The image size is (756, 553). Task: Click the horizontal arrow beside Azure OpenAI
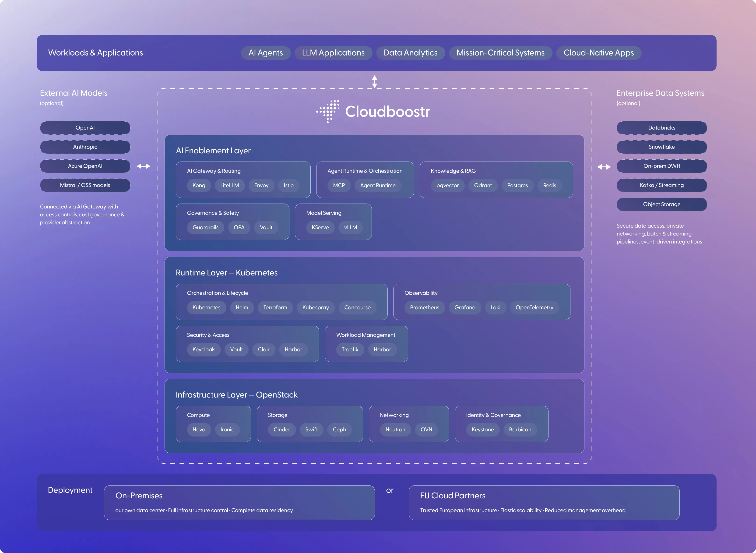144,166
